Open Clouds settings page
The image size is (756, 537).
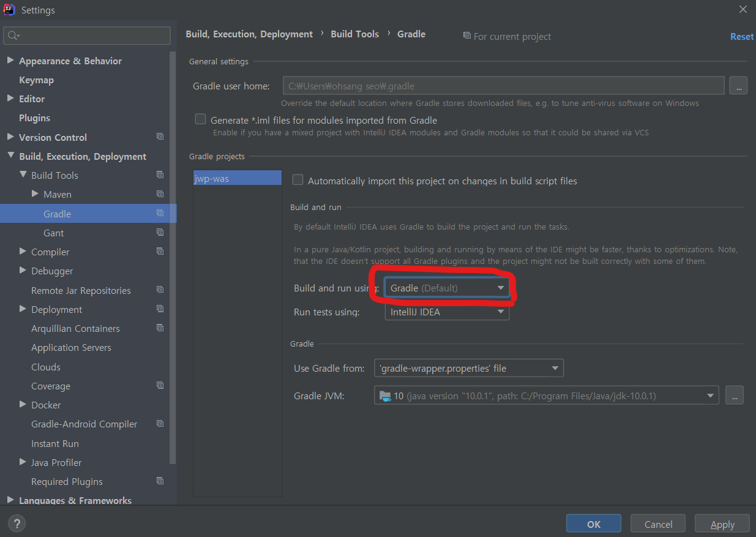[x=46, y=367]
